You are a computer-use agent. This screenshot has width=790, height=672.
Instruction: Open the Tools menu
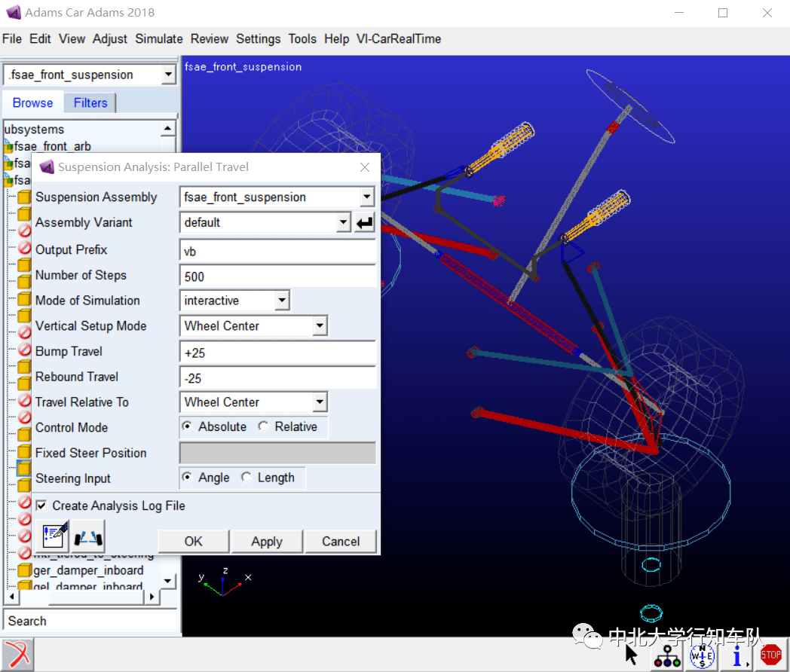[302, 38]
